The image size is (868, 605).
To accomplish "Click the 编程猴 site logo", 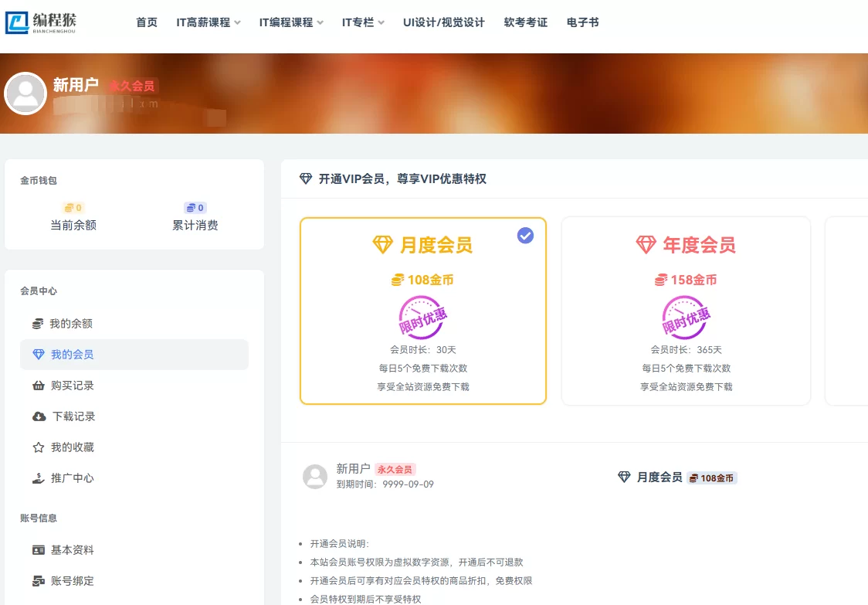I will pyautogui.click(x=40, y=22).
